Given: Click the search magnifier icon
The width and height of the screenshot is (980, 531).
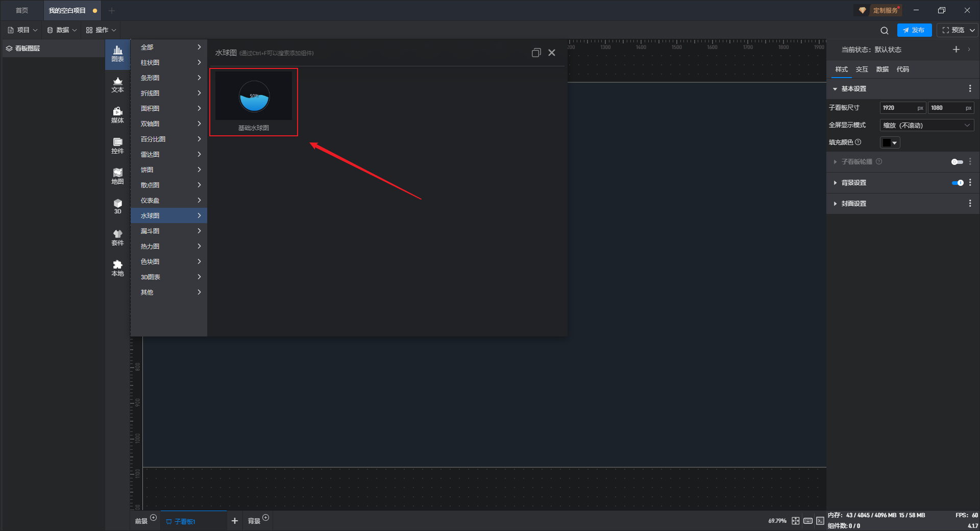Looking at the screenshot, I should [885, 30].
